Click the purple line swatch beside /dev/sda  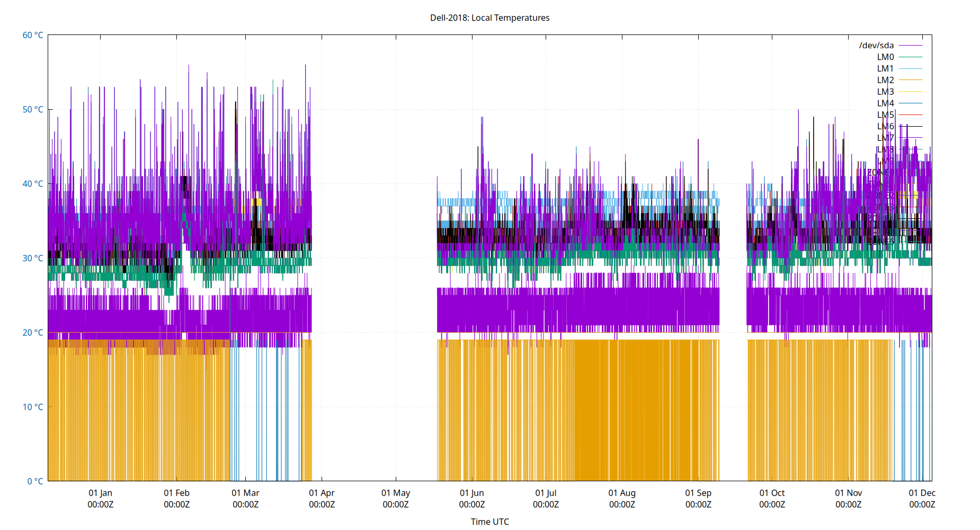911,46
